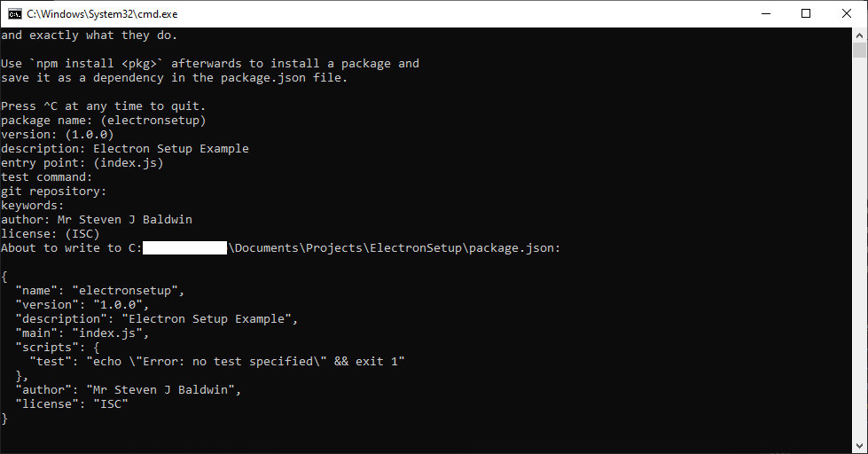Screen dimensions: 868x454
Task: Click the package.json file path text
Action: [395, 248]
